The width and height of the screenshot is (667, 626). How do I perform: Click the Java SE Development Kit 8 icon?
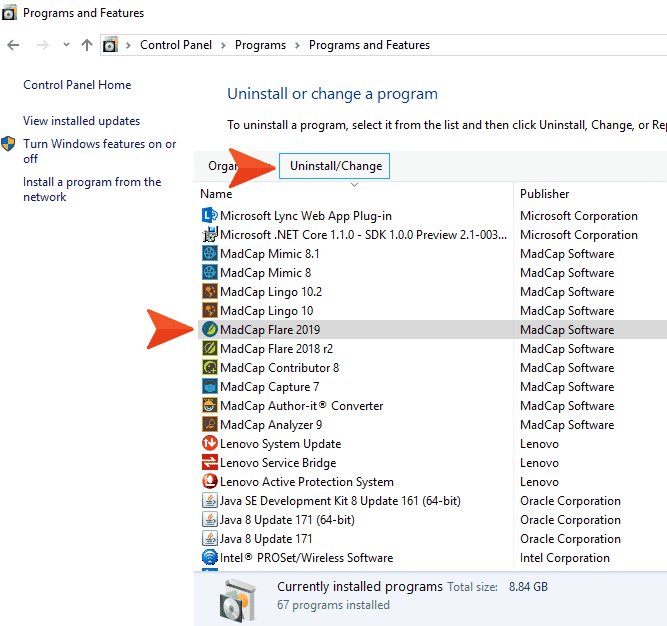point(209,501)
